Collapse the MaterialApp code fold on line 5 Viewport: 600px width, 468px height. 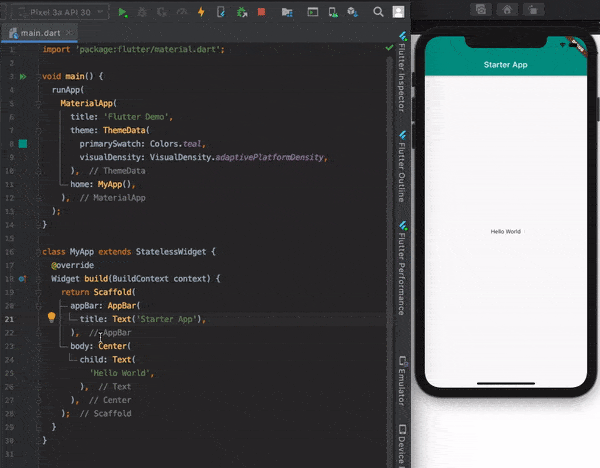tap(38, 103)
